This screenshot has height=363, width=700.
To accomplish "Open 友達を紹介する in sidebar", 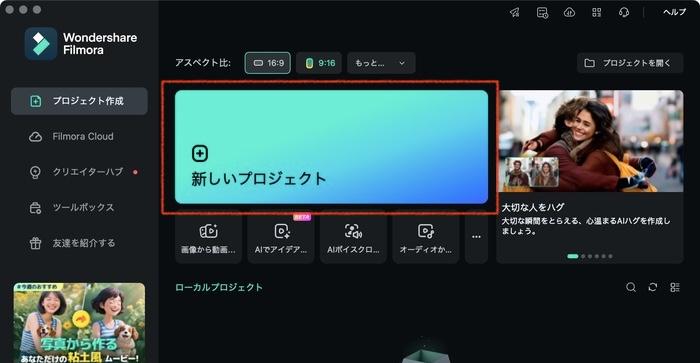I will coord(79,243).
